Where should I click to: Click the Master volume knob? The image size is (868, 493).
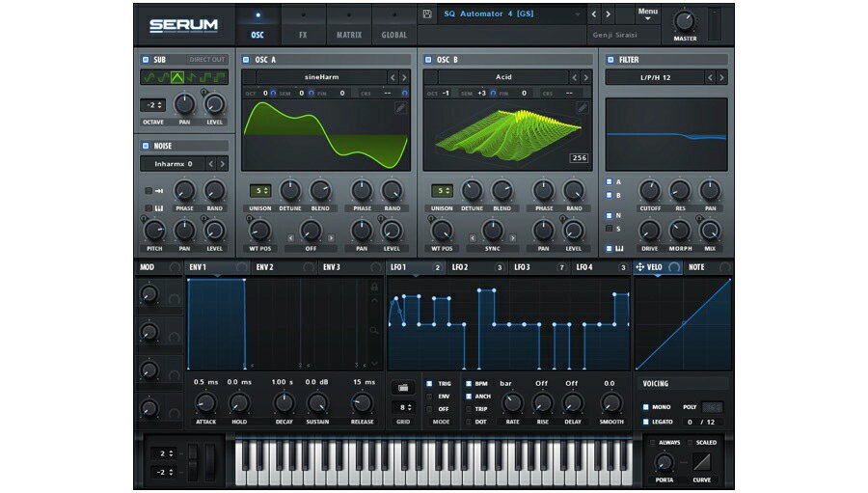pyautogui.click(x=685, y=21)
